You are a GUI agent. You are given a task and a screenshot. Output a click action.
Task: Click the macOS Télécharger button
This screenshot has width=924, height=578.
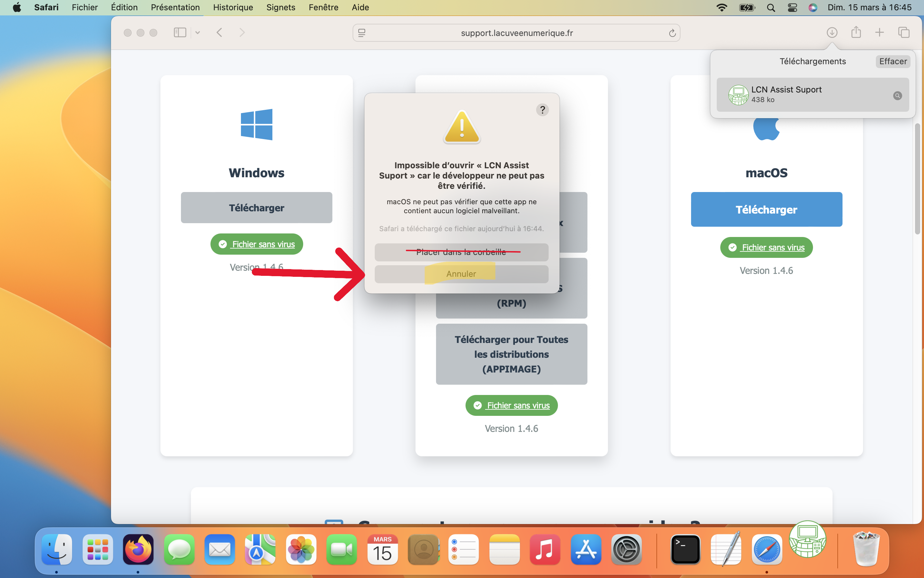coord(766,209)
